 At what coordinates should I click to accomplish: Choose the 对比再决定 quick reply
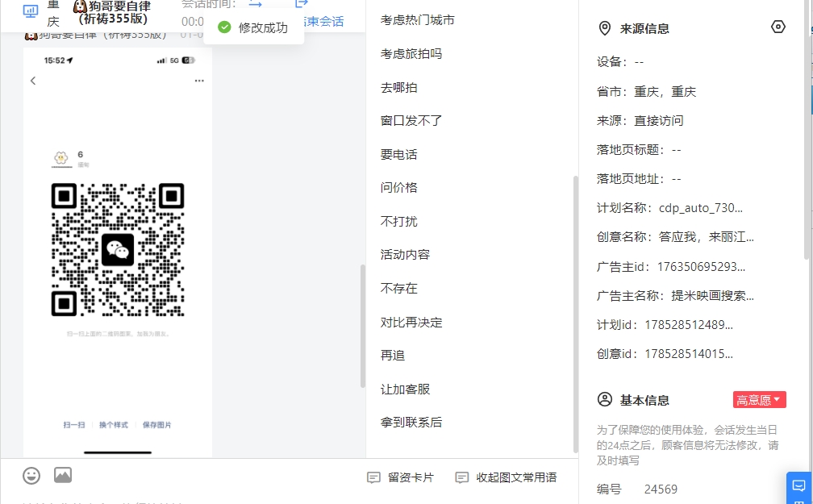411,323
